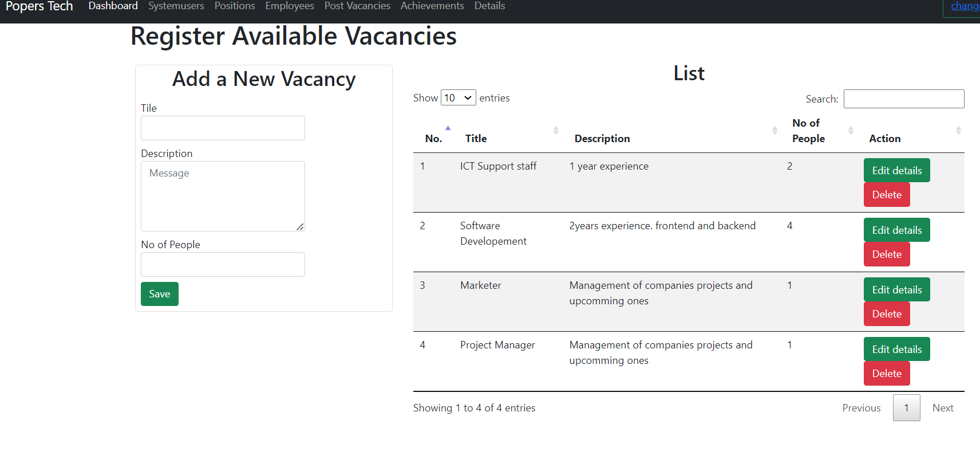The image size is (980, 463).
Task: Open the Details nav item
Action: click(489, 6)
